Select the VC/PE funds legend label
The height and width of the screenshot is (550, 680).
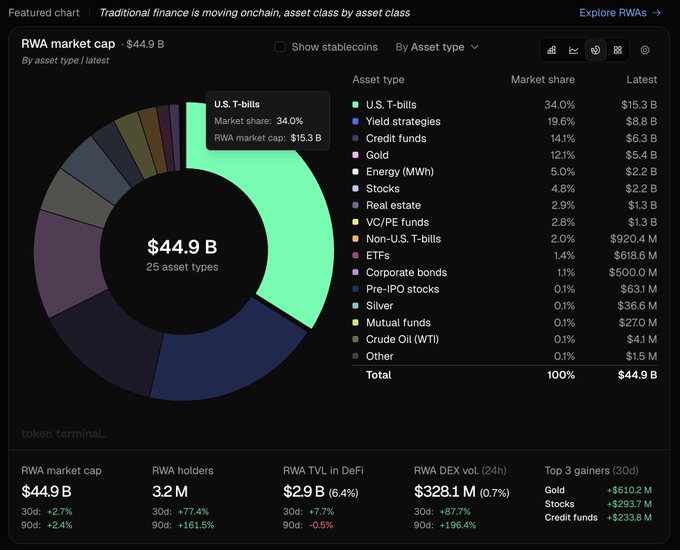(x=397, y=222)
